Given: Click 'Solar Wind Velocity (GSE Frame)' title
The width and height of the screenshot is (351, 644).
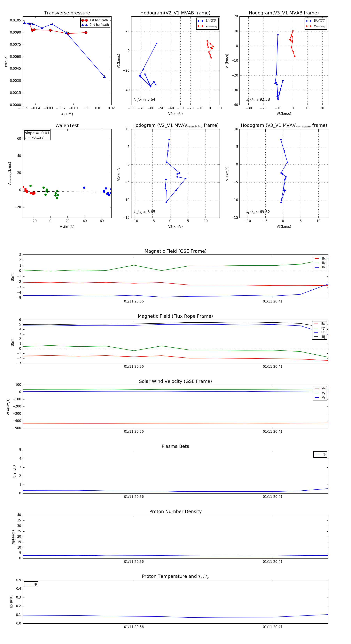Looking at the screenshot, I should (x=175, y=381).
